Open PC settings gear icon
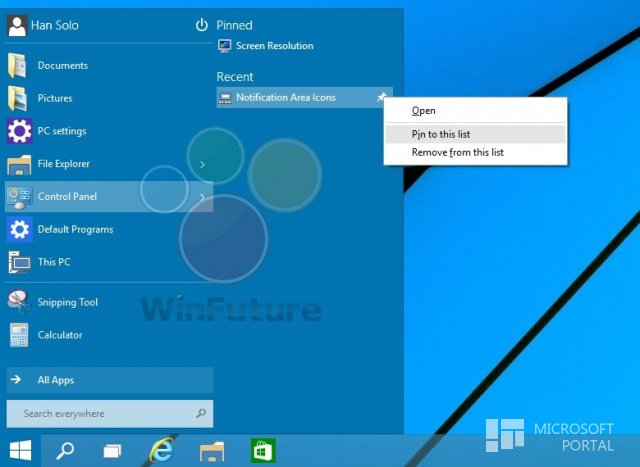The height and width of the screenshot is (467, 640). click(19, 131)
